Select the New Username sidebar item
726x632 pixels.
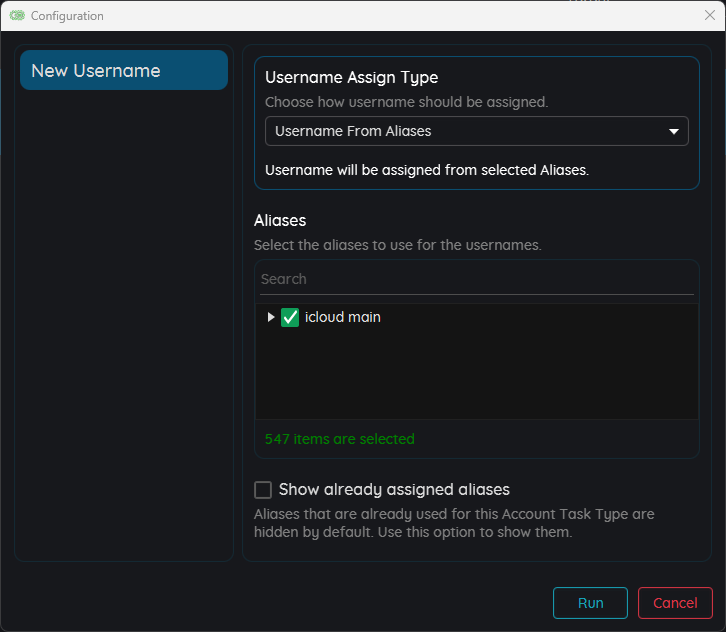(124, 71)
